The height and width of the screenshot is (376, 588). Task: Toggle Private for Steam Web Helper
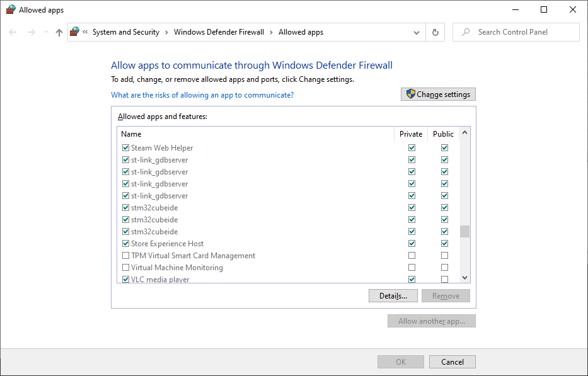pos(412,148)
